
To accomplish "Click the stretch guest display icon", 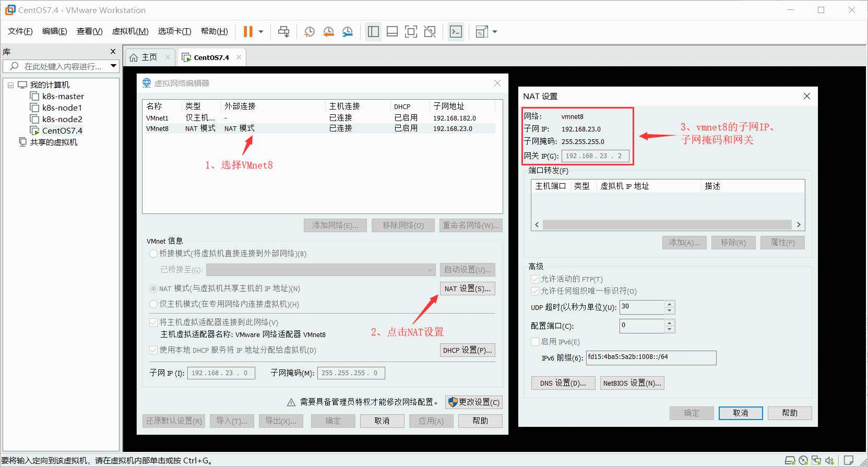I will click(x=482, y=32).
